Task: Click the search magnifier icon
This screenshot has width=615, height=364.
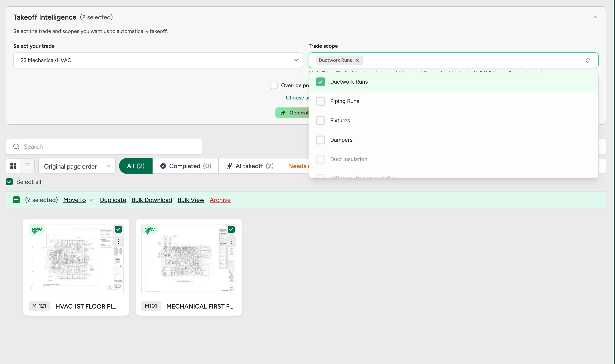Action: [16, 146]
